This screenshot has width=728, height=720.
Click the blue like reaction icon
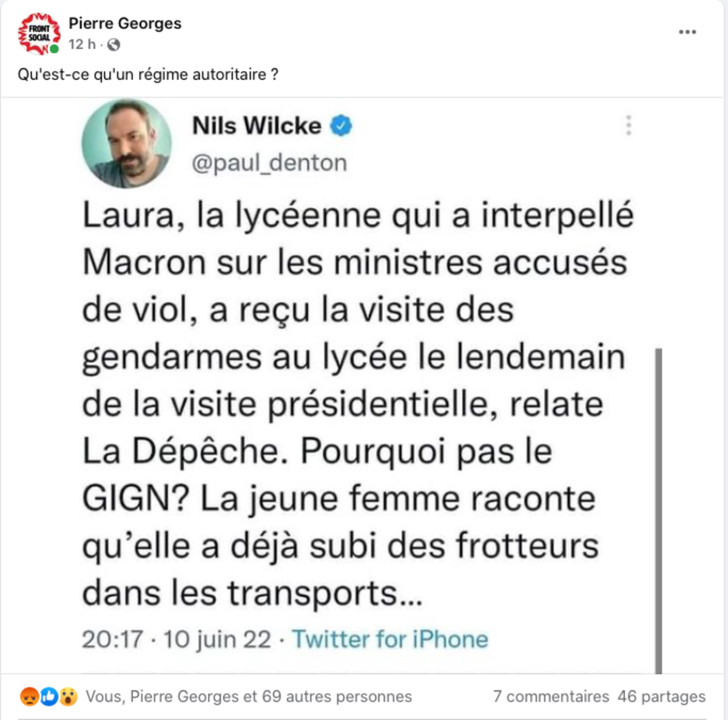pyautogui.click(x=49, y=696)
